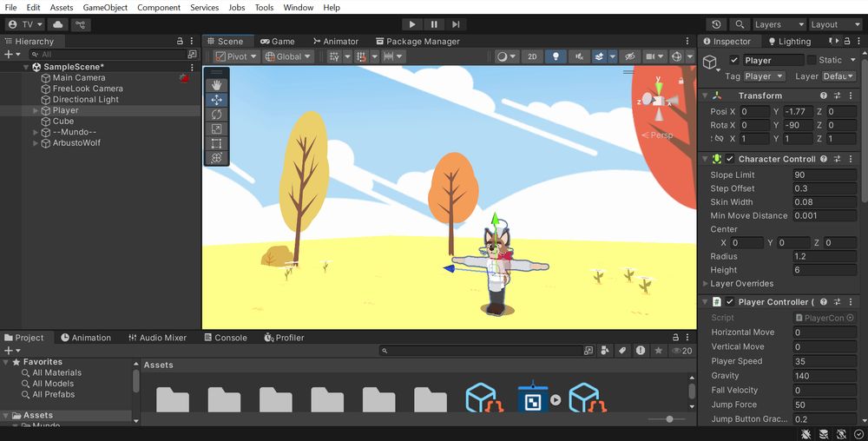The height and width of the screenshot is (441, 868).
Task: Toggle hidden objects visibility in Scene
Action: tap(630, 56)
